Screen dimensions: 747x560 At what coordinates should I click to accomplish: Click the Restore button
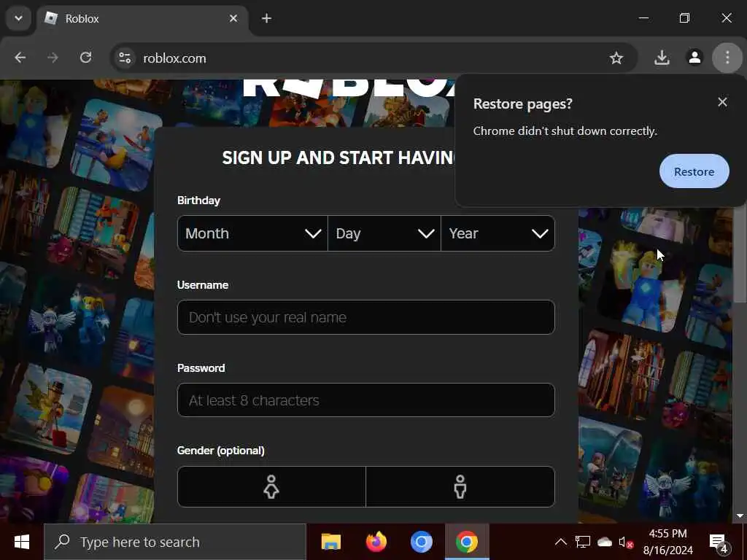tap(694, 171)
